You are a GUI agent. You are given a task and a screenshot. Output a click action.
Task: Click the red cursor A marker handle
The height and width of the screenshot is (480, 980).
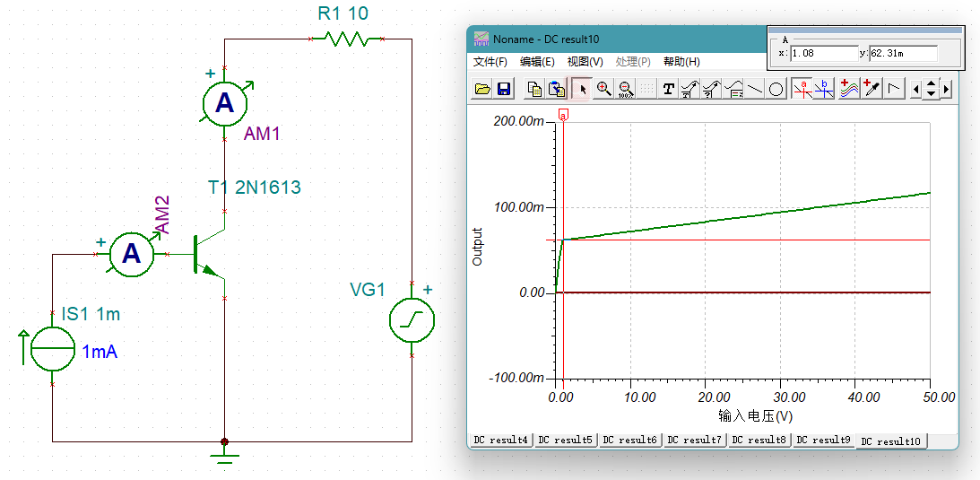563,115
